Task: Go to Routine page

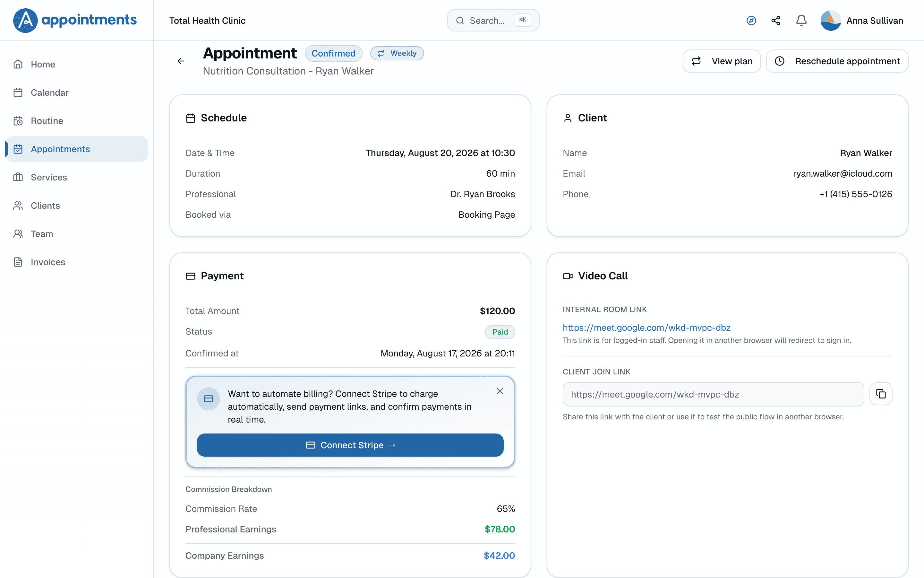Action: click(77, 121)
